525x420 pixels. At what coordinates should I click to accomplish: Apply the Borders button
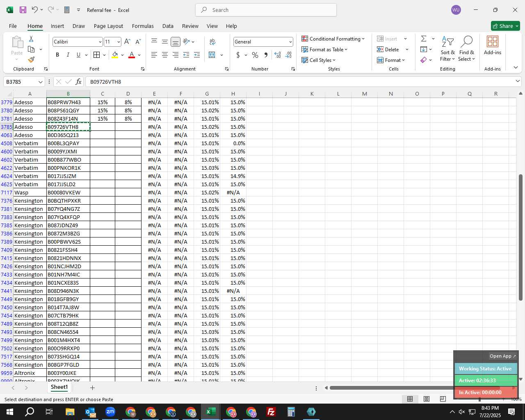[x=96, y=55]
